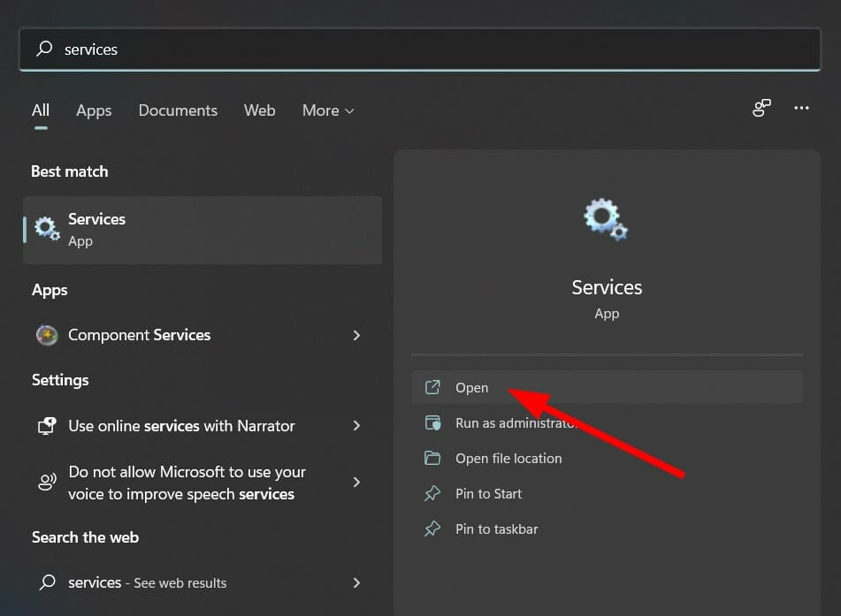Expand the Component Services chevron

pyautogui.click(x=356, y=335)
